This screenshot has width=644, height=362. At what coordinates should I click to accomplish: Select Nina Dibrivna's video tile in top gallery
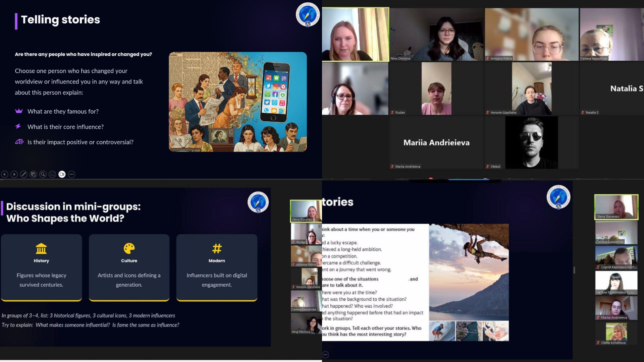[437, 34]
